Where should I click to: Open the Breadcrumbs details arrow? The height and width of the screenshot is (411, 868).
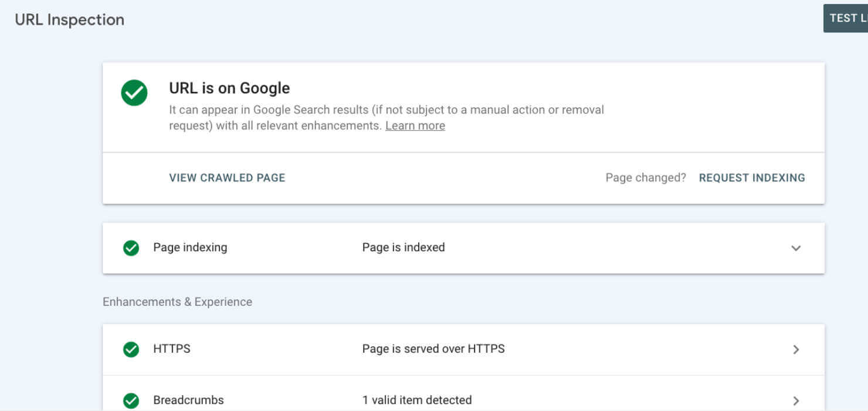(796, 400)
